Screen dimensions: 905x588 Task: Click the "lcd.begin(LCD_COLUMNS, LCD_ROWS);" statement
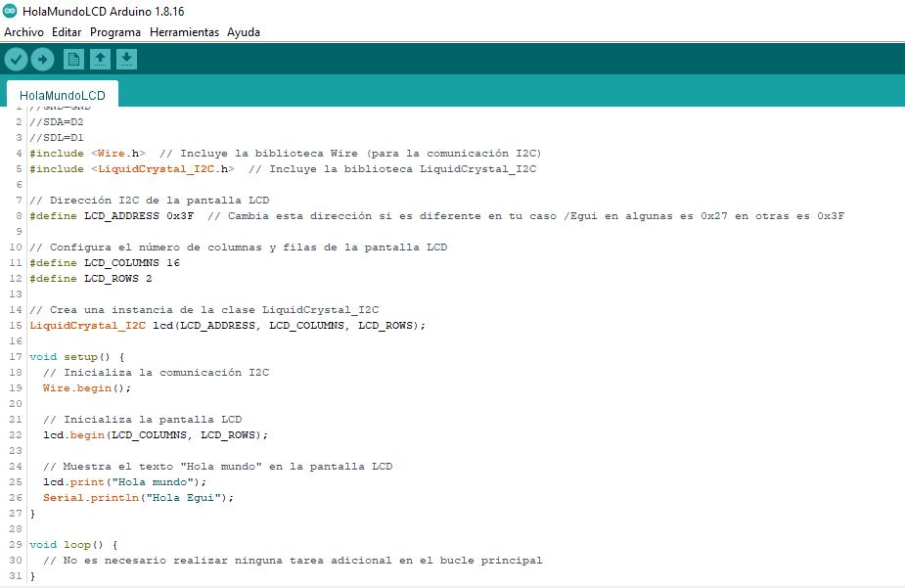click(156, 435)
